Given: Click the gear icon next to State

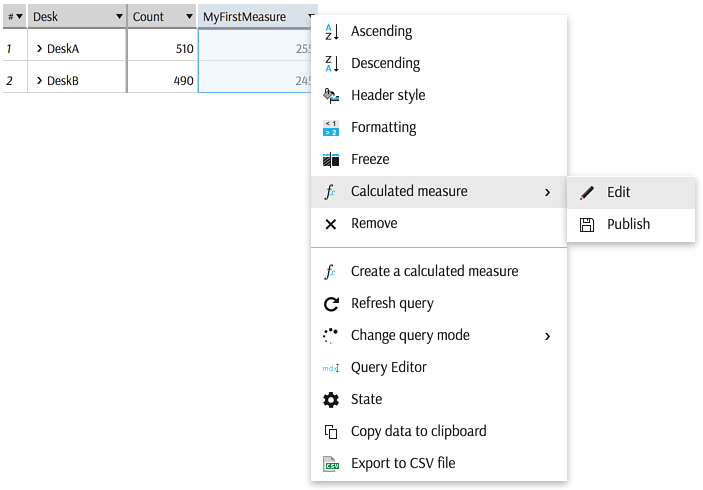Looking at the screenshot, I should [331, 400].
